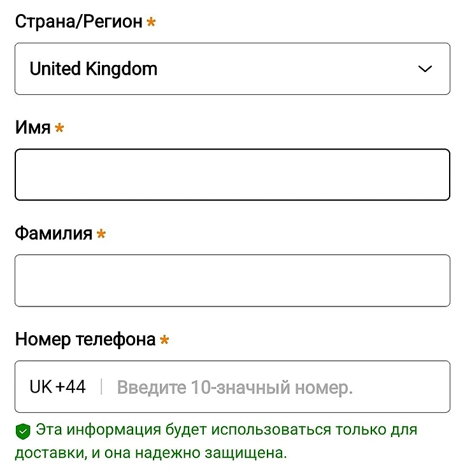
Task: Click the phone field placeholder "Введите 10-значный номер"
Action: [x=234, y=387]
